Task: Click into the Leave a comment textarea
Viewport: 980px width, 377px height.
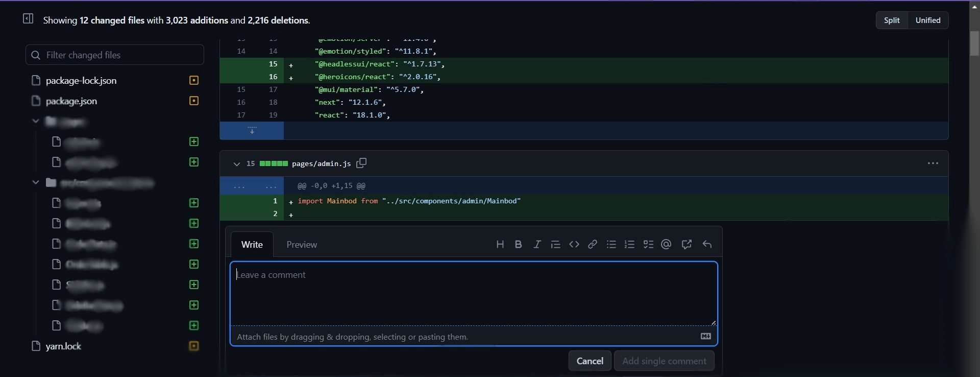Action: pyautogui.click(x=474, y=294)
